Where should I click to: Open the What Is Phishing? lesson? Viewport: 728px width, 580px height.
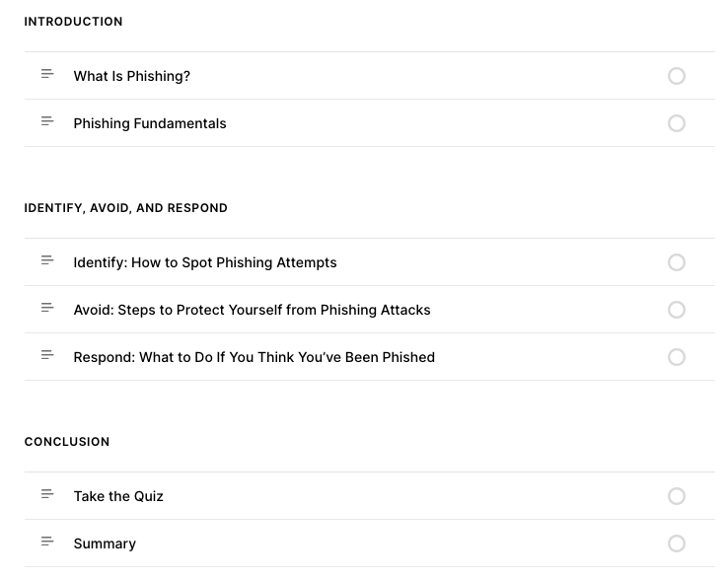132,76
